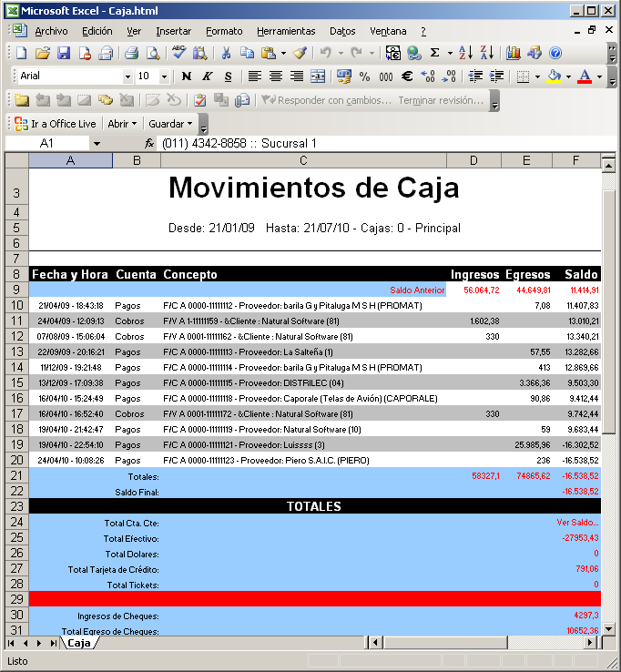Apply the Euro currency style
Screen dimensions: 621x672
click(x=407, y=76)
